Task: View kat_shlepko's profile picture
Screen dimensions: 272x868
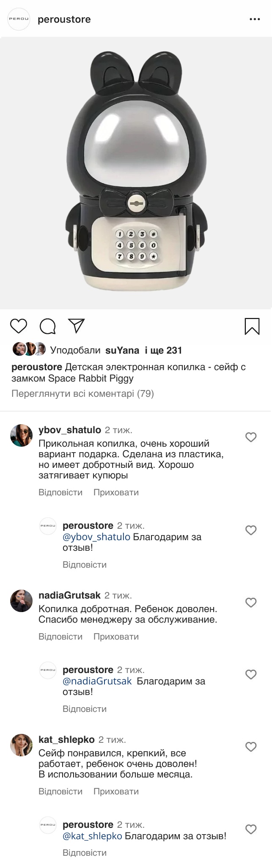Action: 21,745
